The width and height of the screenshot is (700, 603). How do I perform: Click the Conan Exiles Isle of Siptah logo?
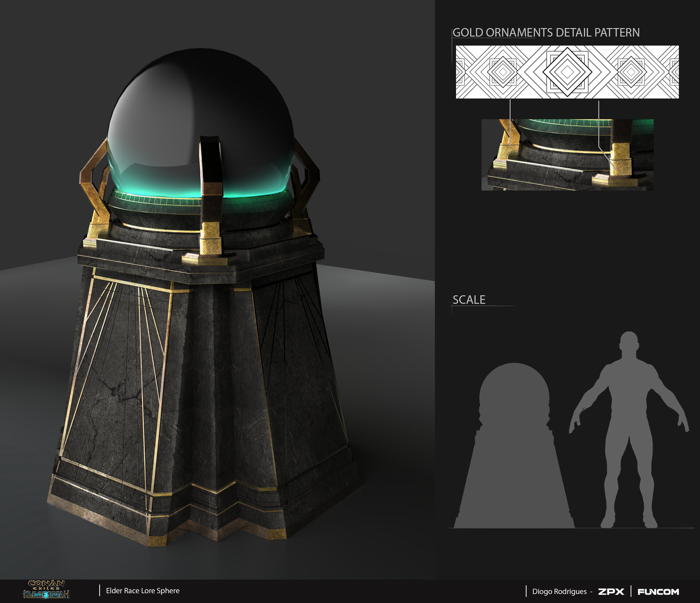tap(46, 590)
